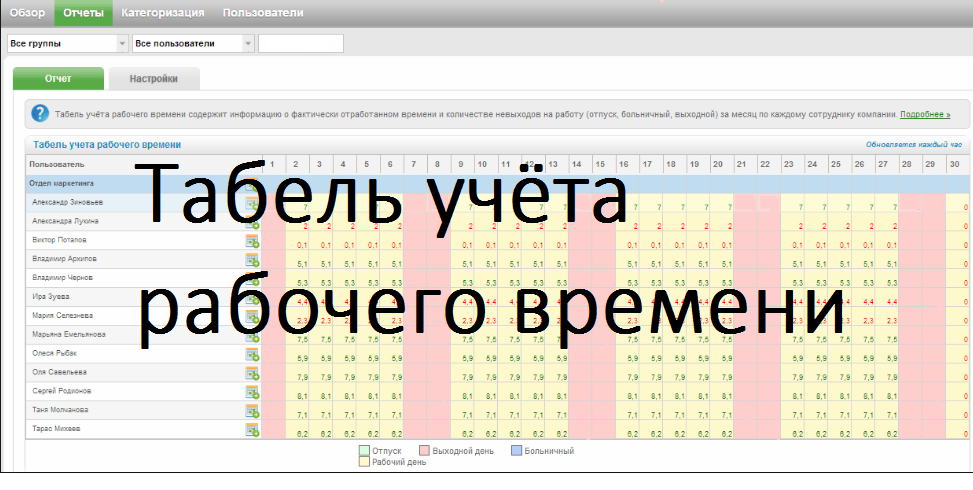Click day 1 column header
973x490 pixels.
[273, 164]
